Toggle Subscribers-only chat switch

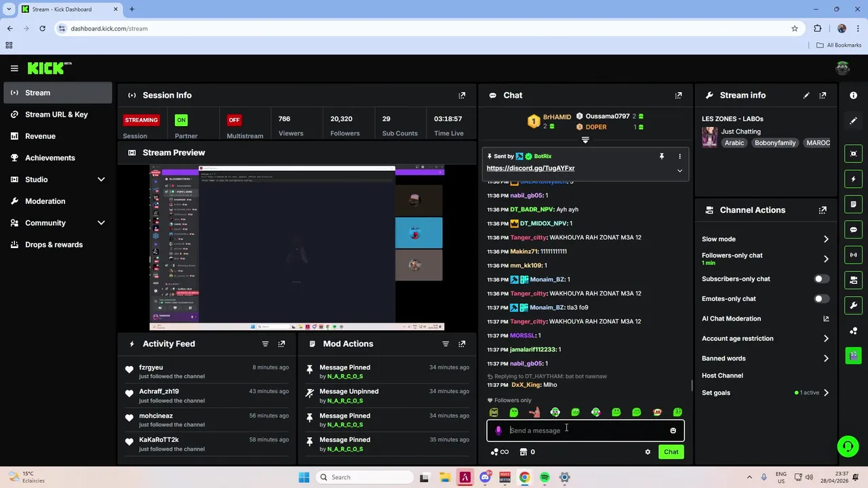coord(821,279)
